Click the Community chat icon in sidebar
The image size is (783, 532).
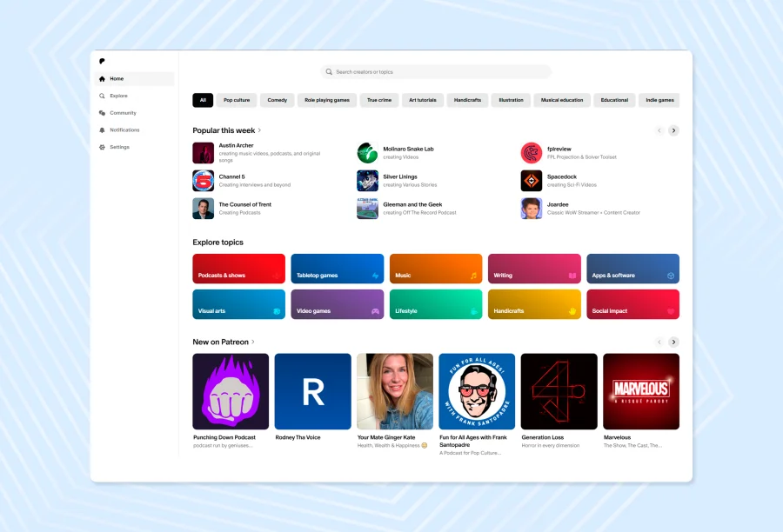coord(102,113)
